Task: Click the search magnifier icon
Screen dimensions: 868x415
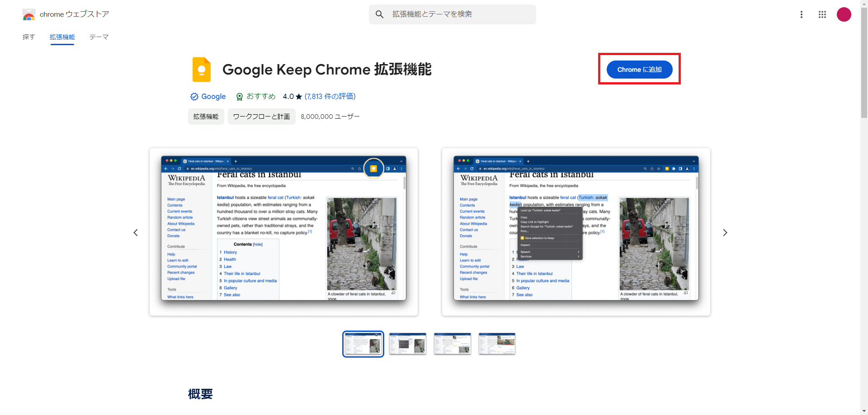Action: [x=380, y=14]
